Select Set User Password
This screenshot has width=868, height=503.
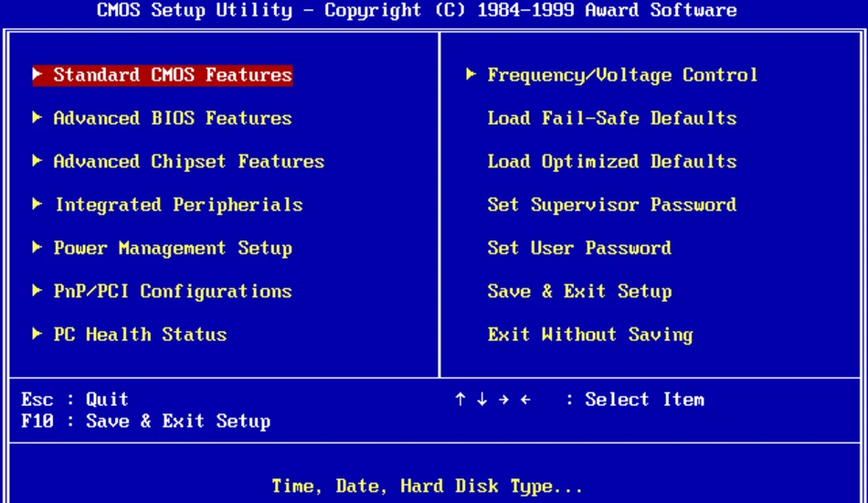(x=579, y=248)
